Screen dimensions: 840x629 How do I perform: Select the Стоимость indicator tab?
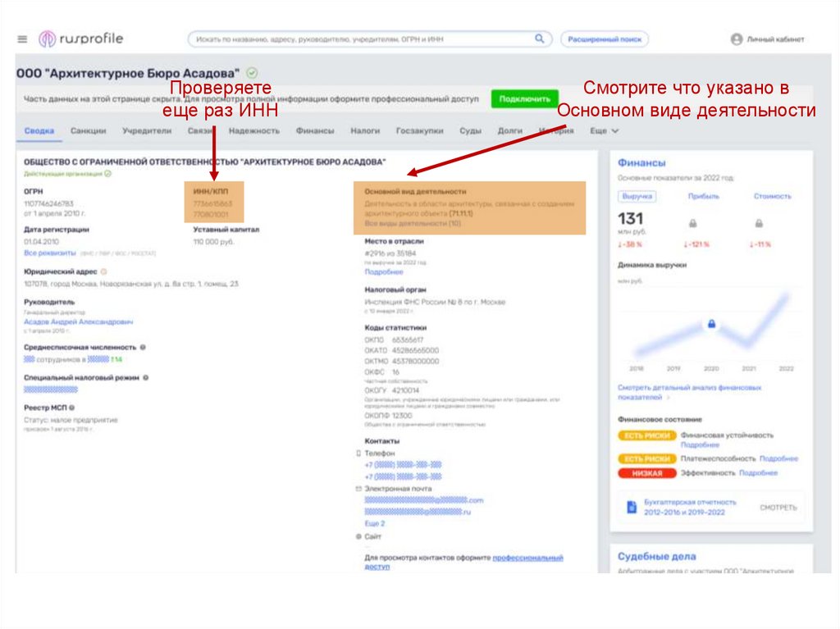coord(772,197)
